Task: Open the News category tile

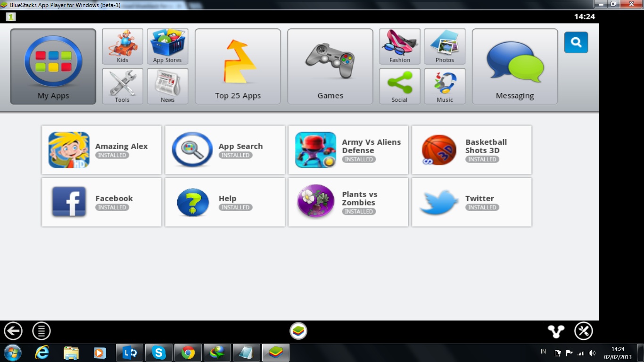Action: point(167,86)
